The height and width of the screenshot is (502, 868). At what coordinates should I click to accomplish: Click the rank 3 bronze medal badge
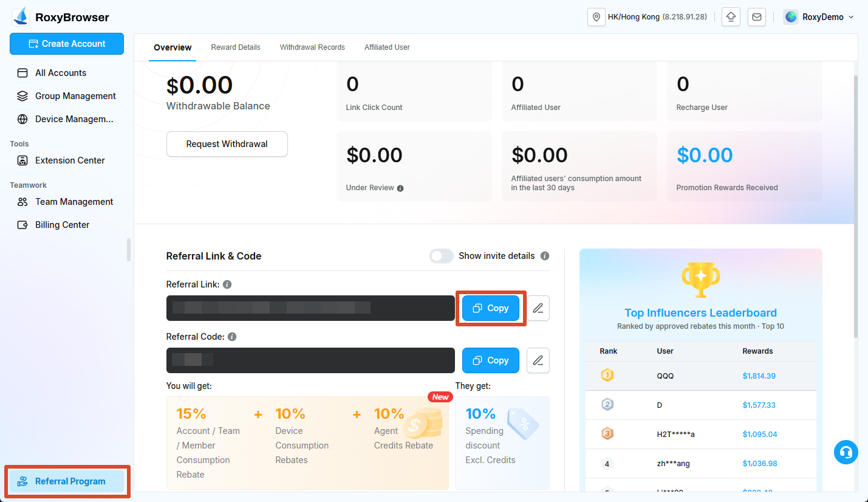click(607, 434)
